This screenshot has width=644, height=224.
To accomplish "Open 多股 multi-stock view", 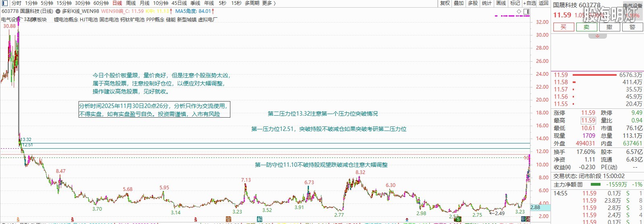I will pyautogui.click(x=473, y=3).
